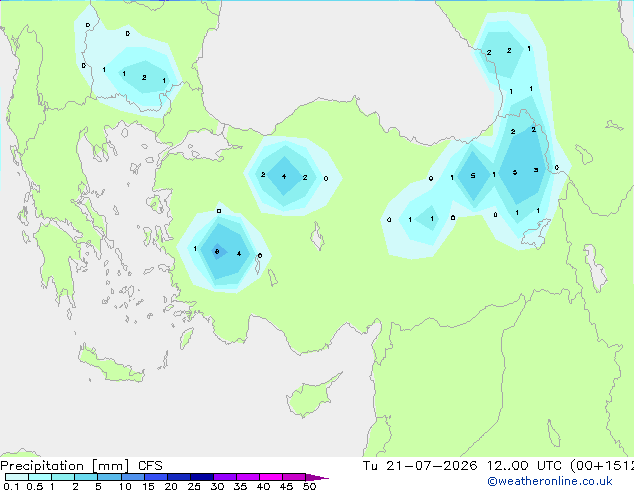The width and height of the screenshot is (634, 490).
Task: Click the '4' value beside the 6 in western Turkey
Action: pos(239,253)
